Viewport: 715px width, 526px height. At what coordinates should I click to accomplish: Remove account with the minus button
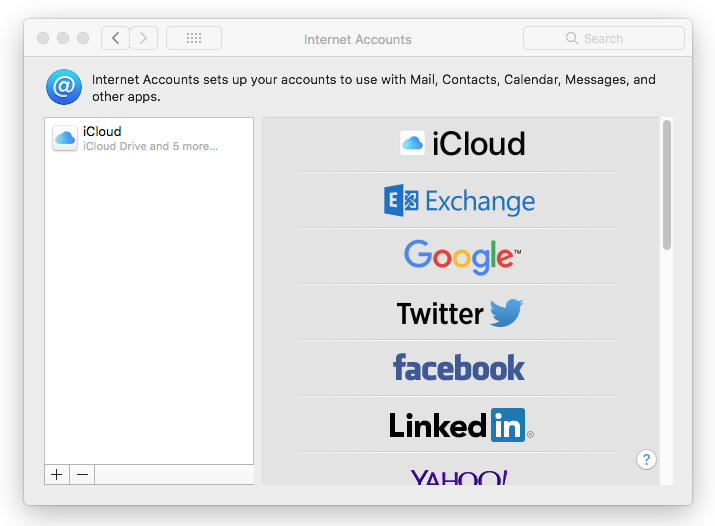pyautogui.click(x=82, y=474)
